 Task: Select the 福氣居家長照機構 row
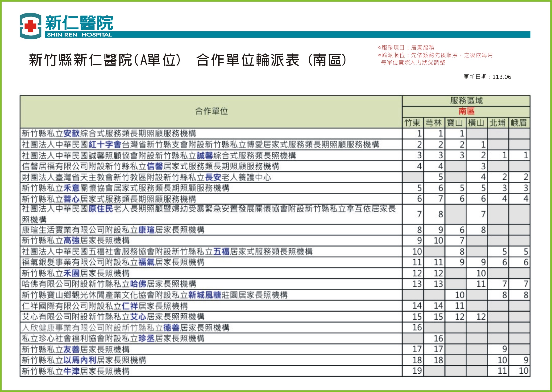[275, 262]
